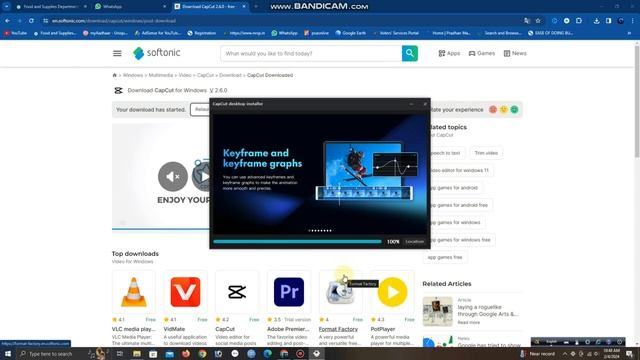Screen dimensions: 640x360
Task: Open the WhatsApp bookmark
Action: coord(284,33)
